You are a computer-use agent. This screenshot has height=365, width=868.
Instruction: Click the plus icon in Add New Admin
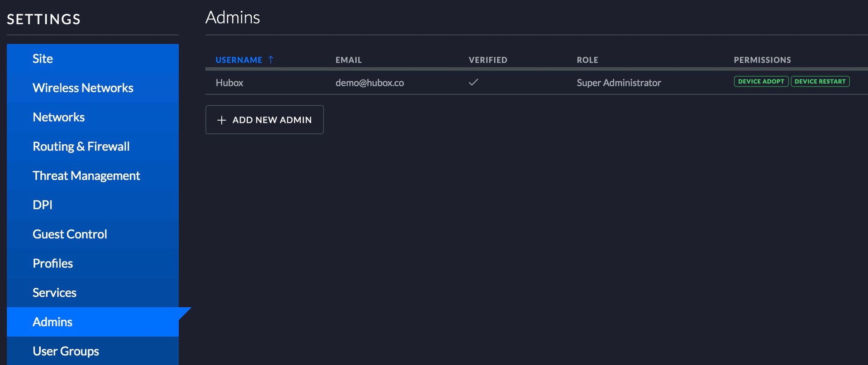pyautogui.click(x=222, y=120)
